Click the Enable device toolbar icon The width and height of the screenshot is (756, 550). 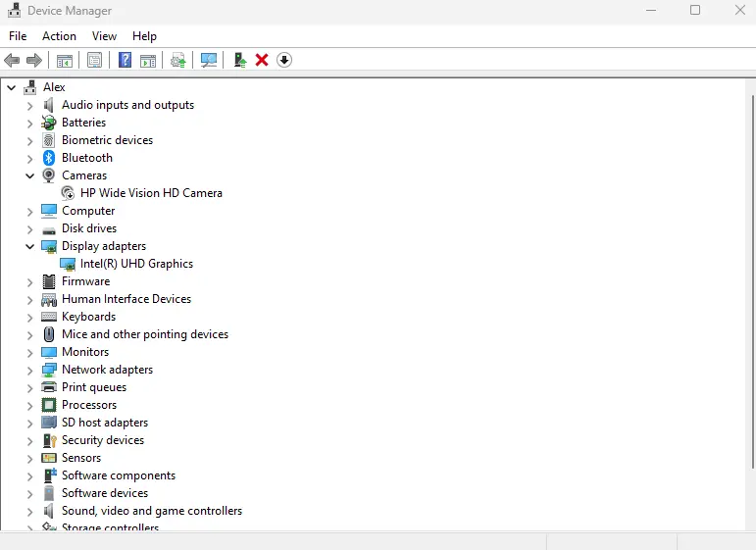pos(239,60)
